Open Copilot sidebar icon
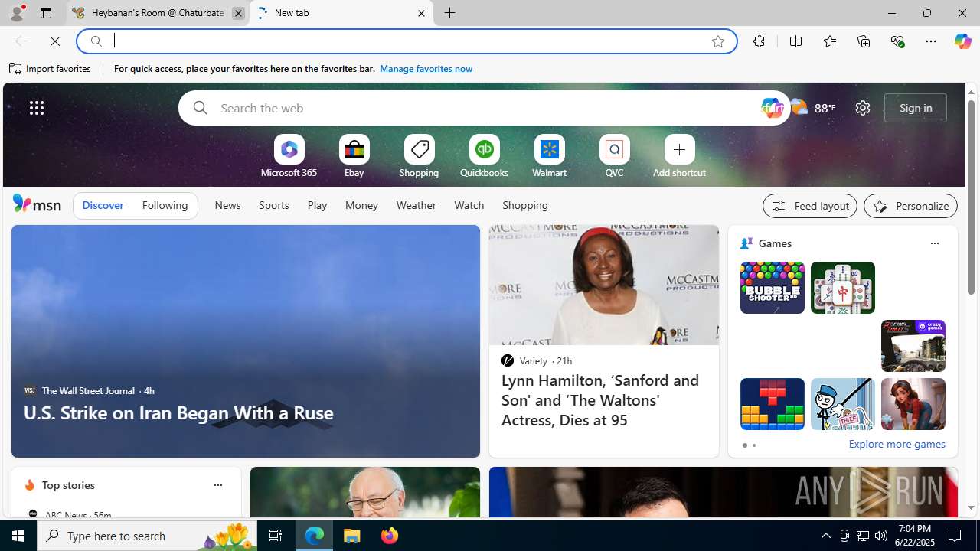The image size is (980, 551). 962,41
